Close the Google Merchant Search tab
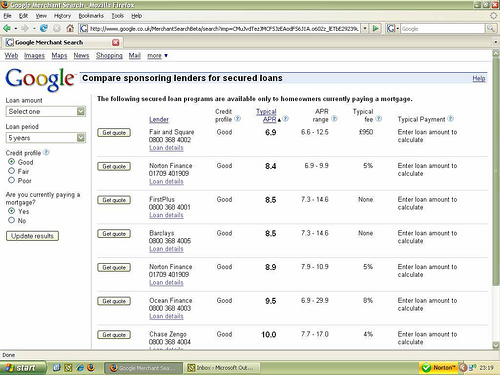Image resolution: width=500 pixels, height=375 pixels. coord(116,42)
